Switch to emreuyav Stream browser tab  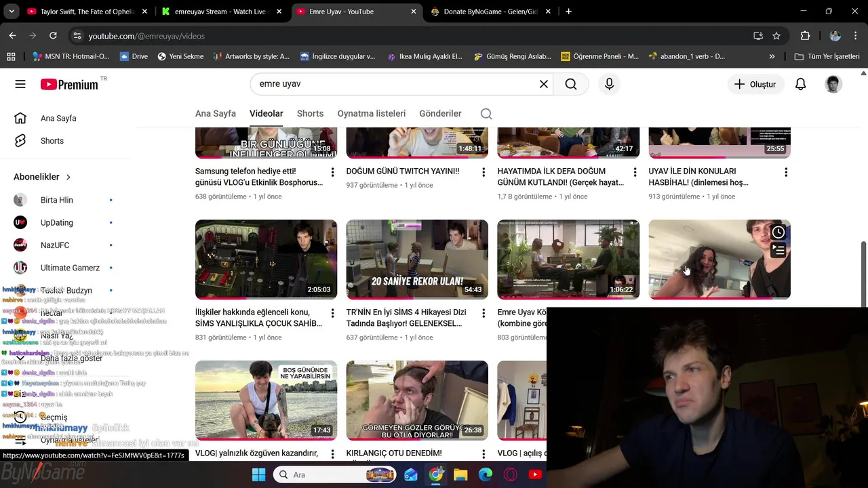220,12
